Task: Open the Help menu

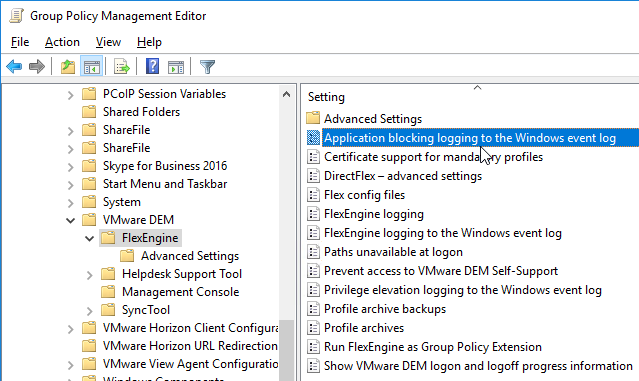Action: tap(149, 42)
